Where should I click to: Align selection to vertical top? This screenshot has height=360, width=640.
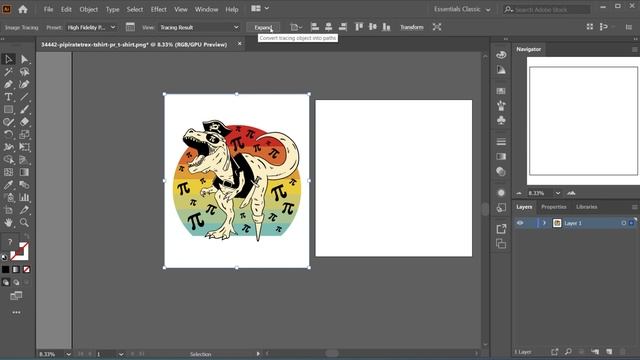[x=359, y=27]
